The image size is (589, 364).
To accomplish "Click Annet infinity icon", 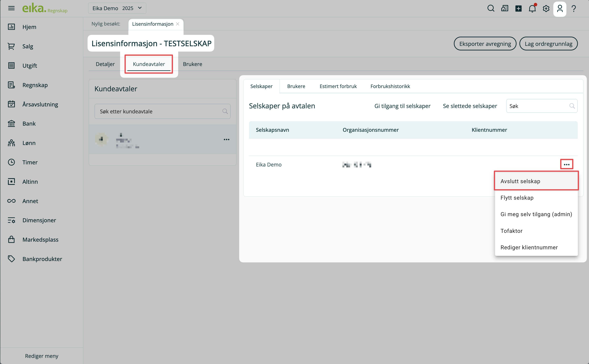I will (11, 201).
